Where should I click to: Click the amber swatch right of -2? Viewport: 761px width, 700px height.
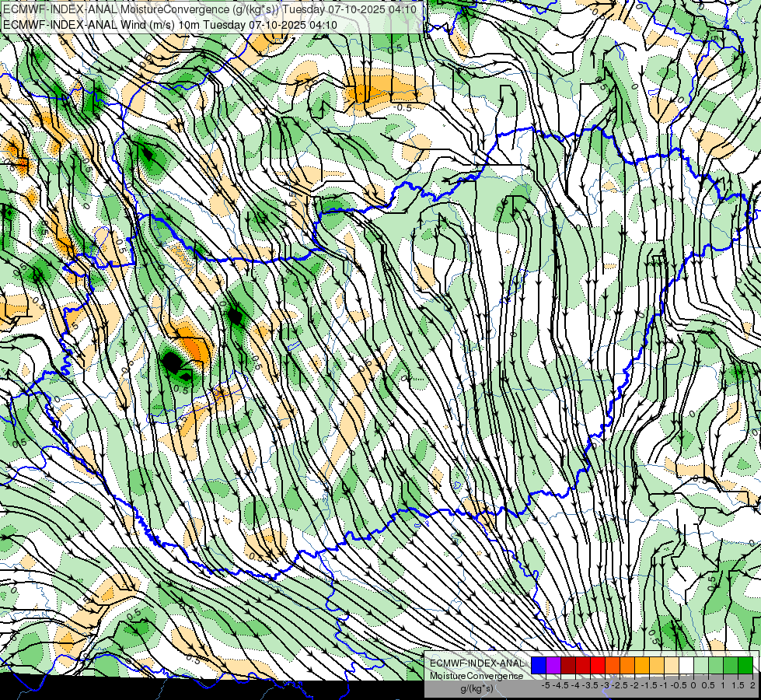[642, 665]
